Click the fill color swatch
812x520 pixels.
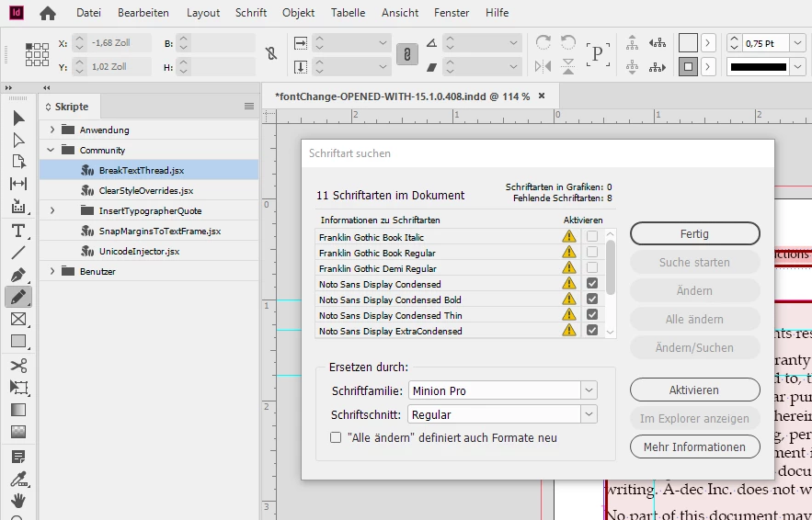pos(688,43)
